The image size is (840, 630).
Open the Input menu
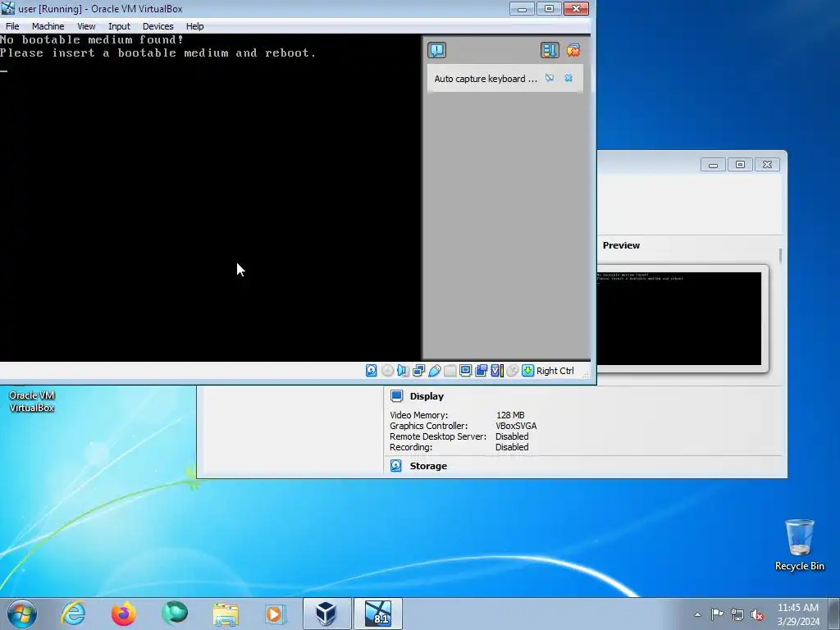pos(119,26)
